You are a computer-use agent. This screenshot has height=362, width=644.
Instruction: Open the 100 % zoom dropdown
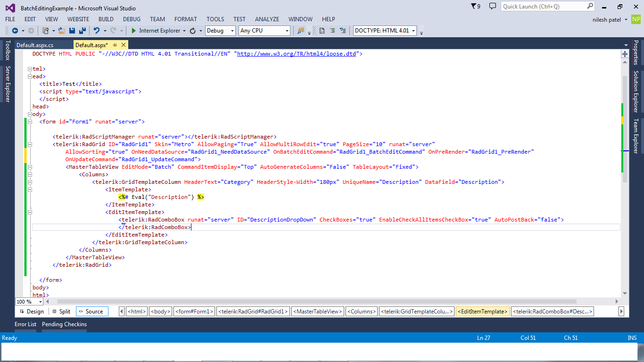(x=29, y=301)
